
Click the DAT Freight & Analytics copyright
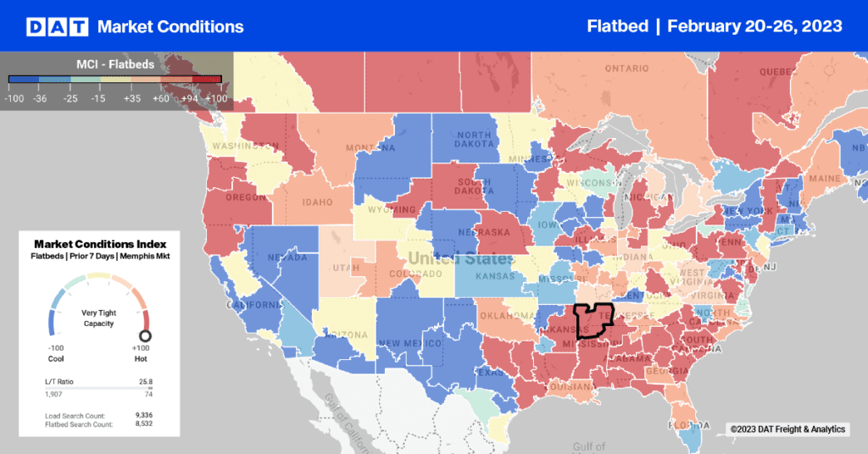click(x=787, y=429)
